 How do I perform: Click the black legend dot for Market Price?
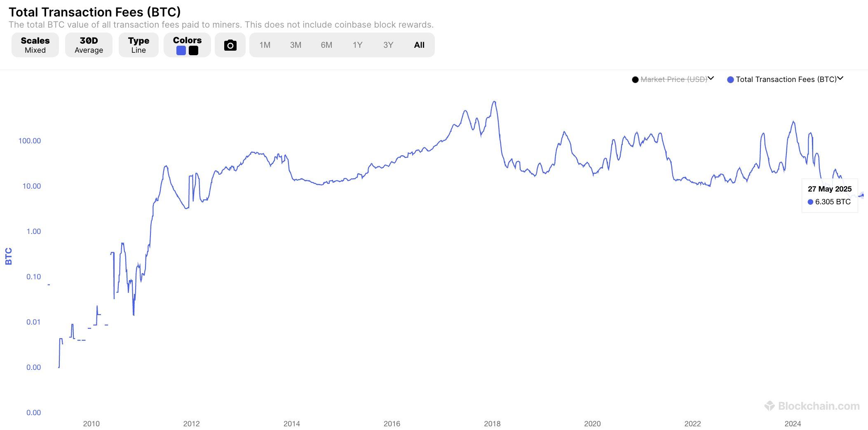[635, 79]
